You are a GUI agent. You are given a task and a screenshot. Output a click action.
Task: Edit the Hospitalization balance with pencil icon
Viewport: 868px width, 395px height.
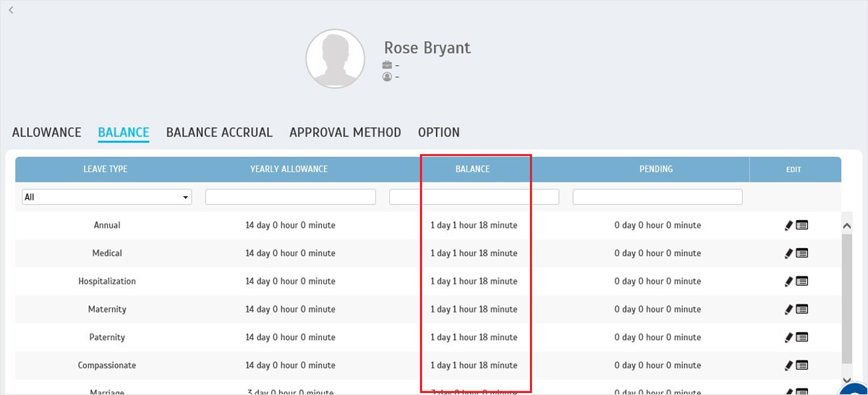789,281
